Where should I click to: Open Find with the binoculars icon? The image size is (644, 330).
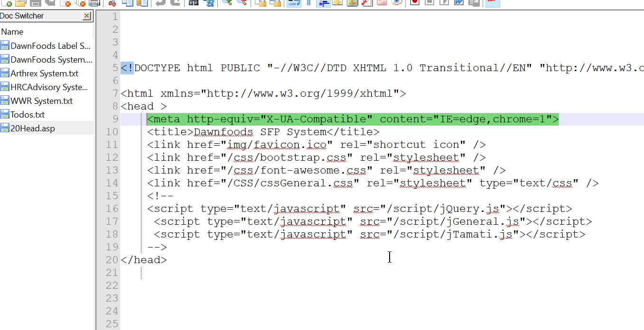(x=193, y=2)
